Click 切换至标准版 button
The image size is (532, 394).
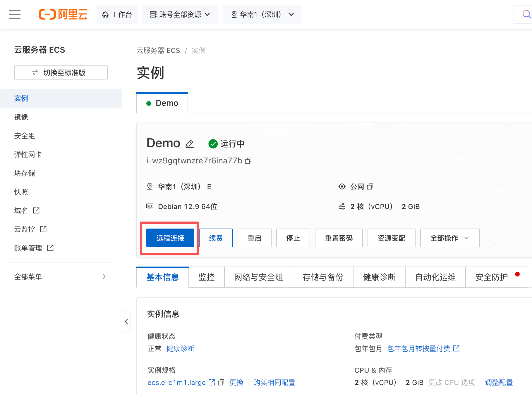pyautogui.click(x=61, y=72)
